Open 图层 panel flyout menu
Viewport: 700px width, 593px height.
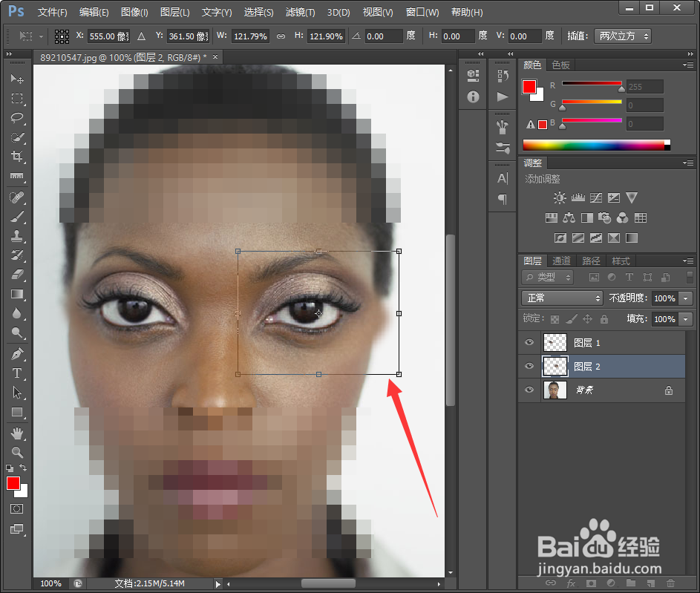[x=688, y=261]
